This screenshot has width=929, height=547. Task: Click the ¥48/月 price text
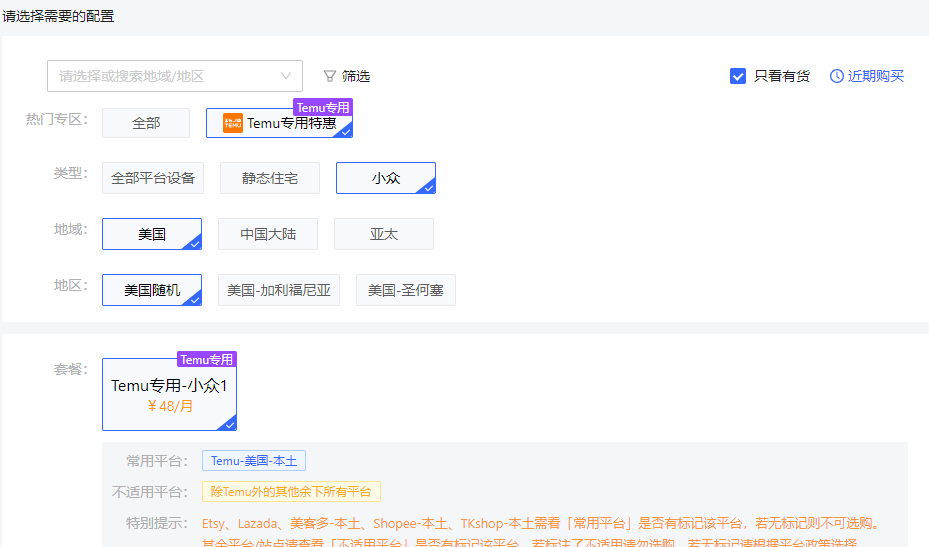[x=170, y=406]
